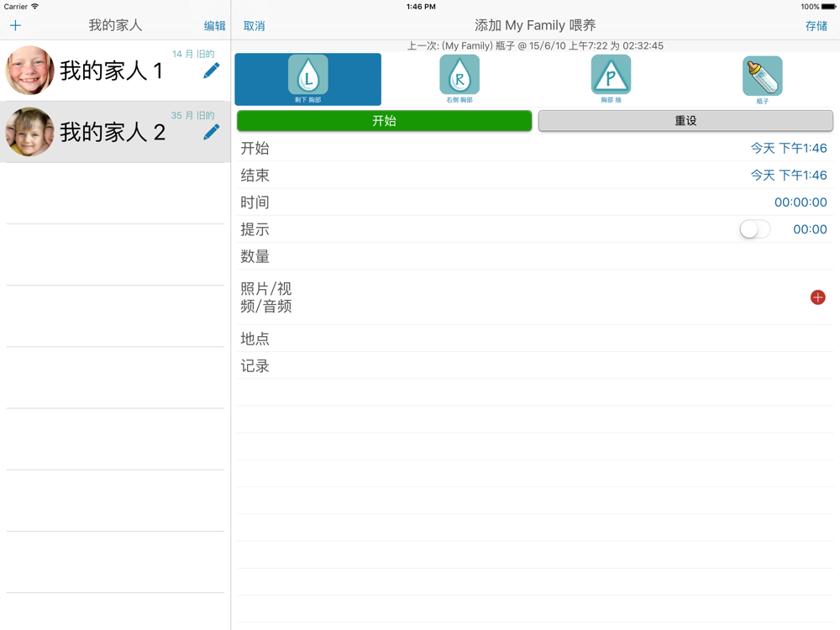This screenshot has height=630, width=840.
Task: Edit 我的家人 2 with pencil icon
Action: point(212,133)
